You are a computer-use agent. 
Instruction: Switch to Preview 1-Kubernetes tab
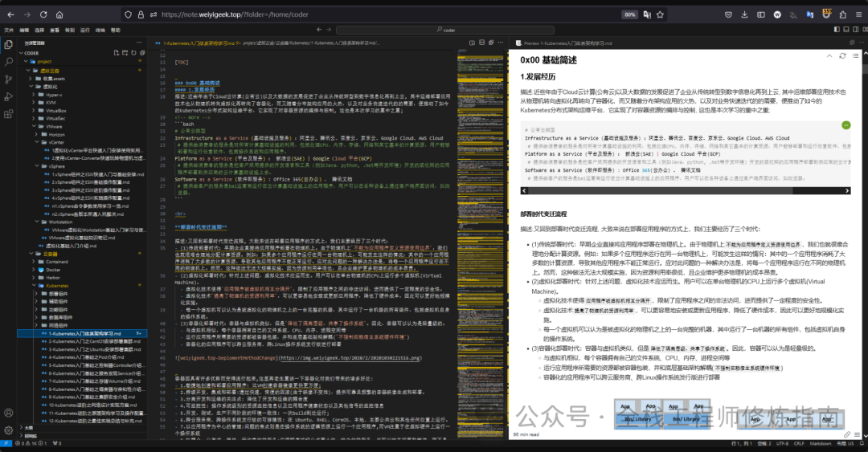click(564, 43)
